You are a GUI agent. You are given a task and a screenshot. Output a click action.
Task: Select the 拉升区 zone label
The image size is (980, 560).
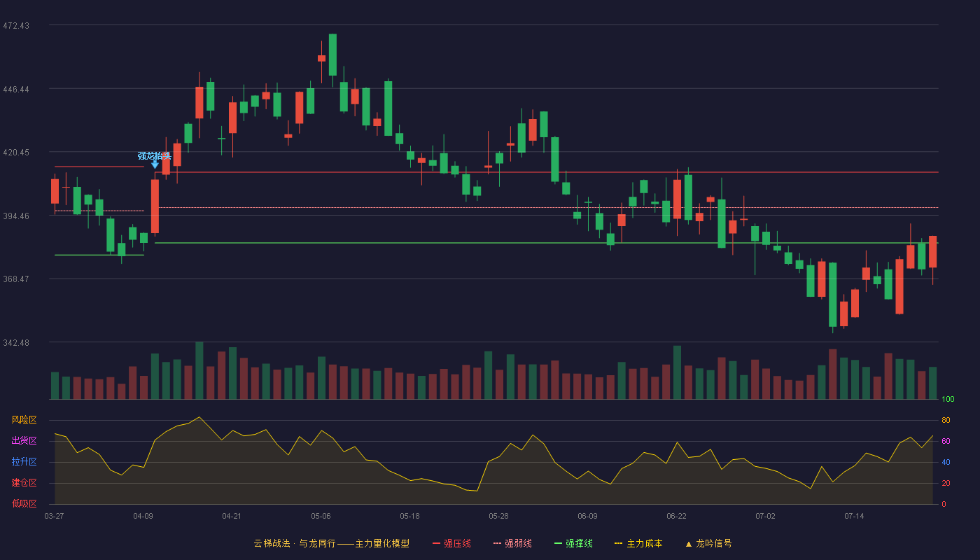click(24, 462)
